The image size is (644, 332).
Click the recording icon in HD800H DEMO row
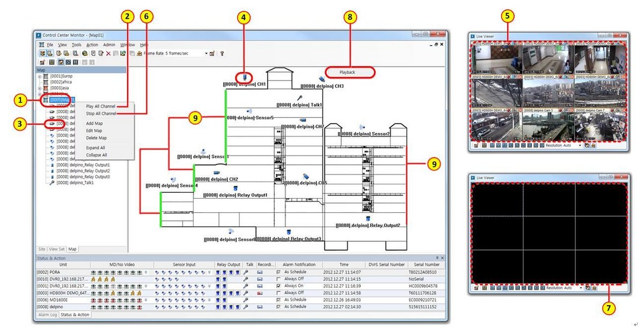[260, 293]
